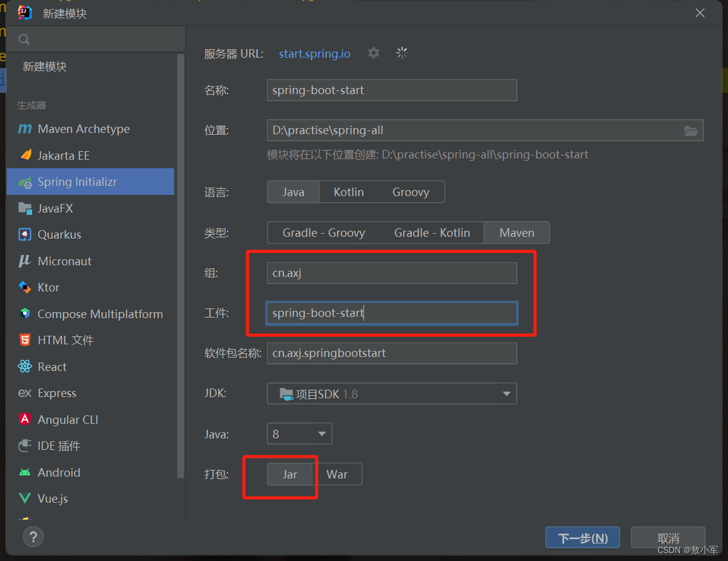Select React generator entry
Viewport: 728px width, 561px height.
click(90, 367)
